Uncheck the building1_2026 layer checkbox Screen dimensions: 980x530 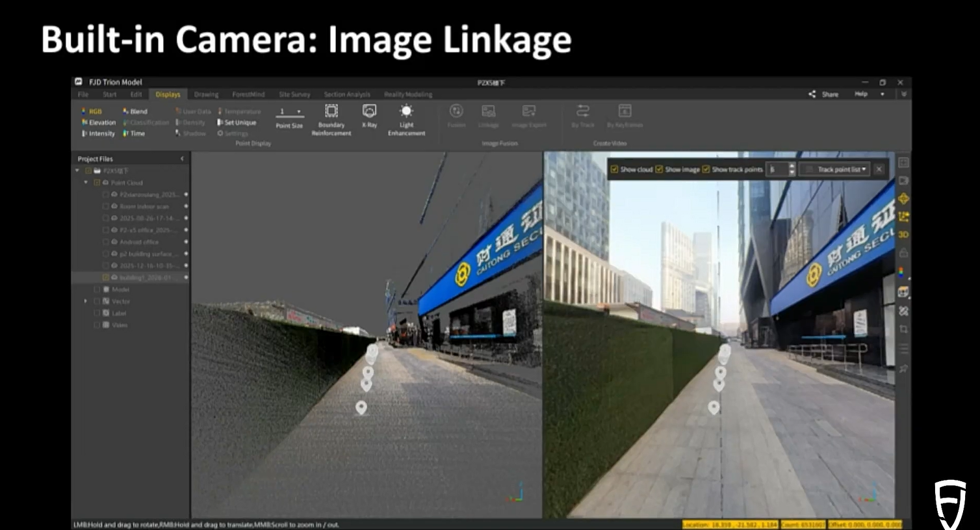(x=105, y=278)
